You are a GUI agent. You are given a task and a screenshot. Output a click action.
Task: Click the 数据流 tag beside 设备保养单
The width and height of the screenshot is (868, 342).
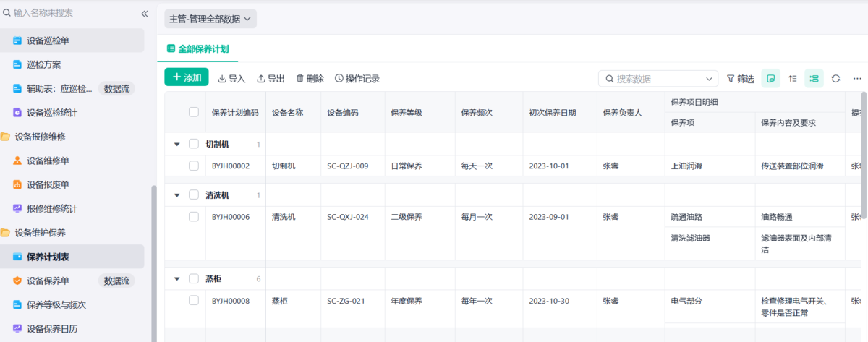[116, 281]
